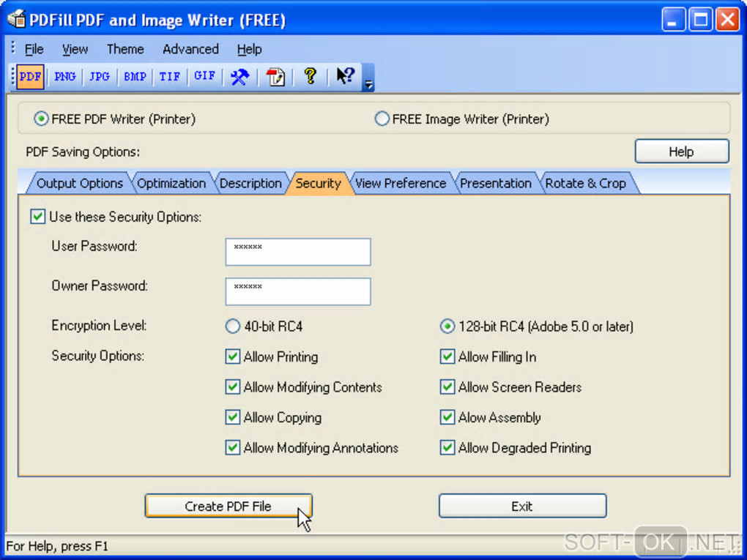Click the printer application icon in title bar
The width and height of the screenshot is (747, 560).
[17, 20]
